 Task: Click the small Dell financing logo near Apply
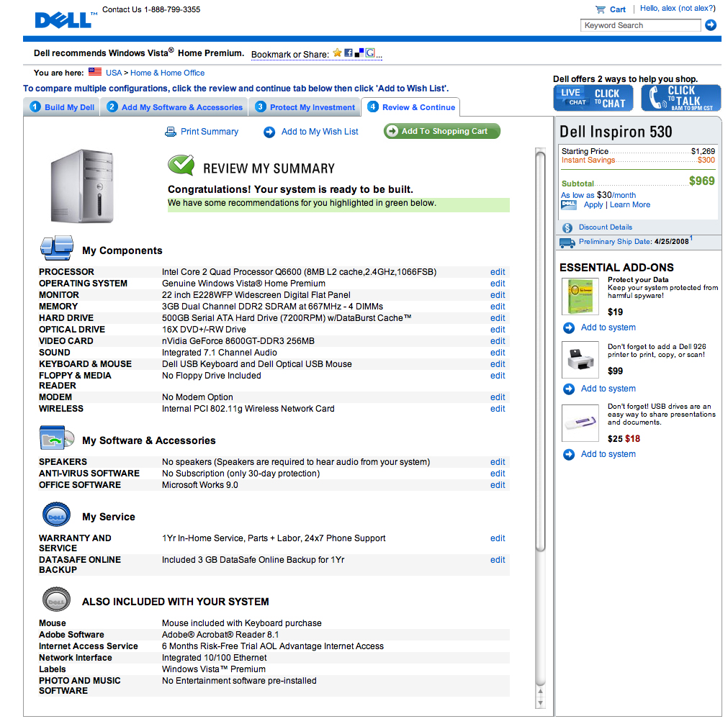(569, 204)
